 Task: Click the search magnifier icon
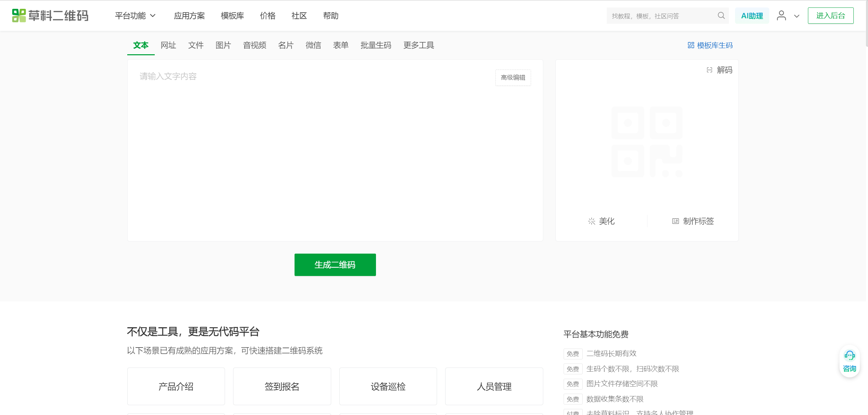click(721, 16)
